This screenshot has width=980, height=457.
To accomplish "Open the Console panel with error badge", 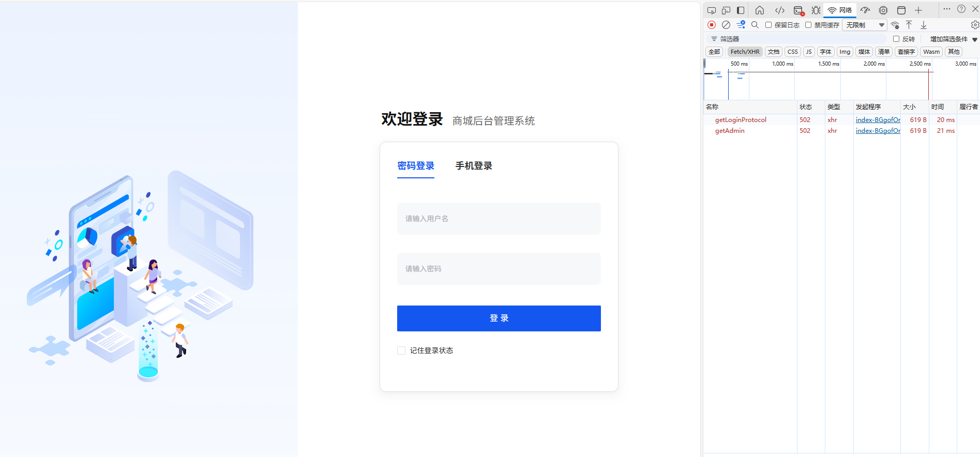I will (x=798, y=10).
